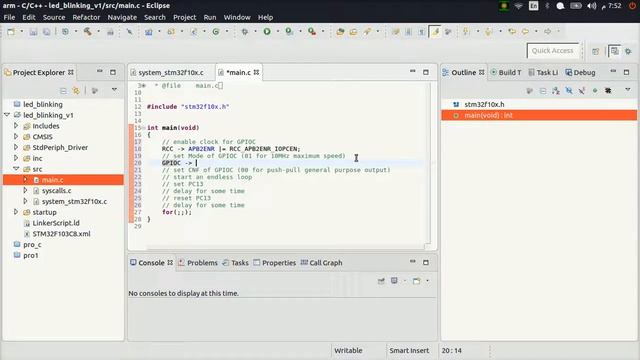
Task: Open the Project menu
Action: [184, 17]
